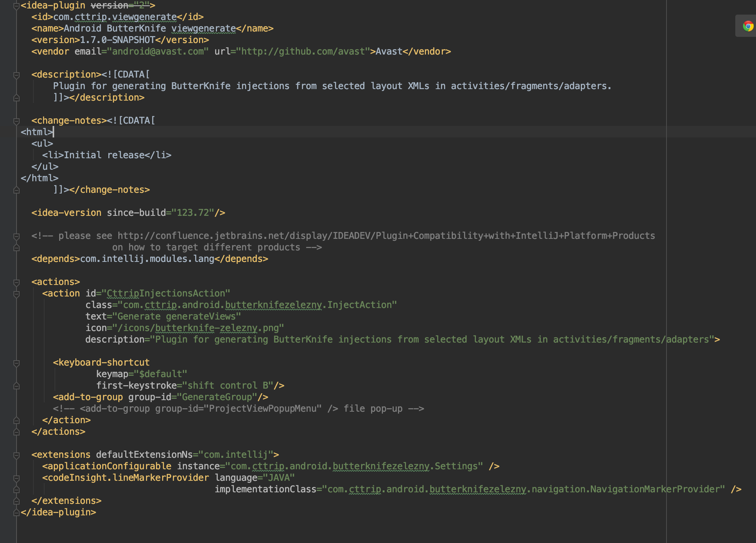Click on the 1.7.0-SNAPSHOT version text
756x543 pixels.
pyautogui.click(x=117, y=40)
